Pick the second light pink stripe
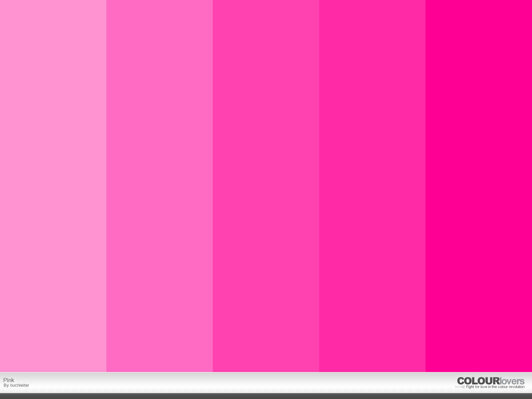The width and height of the screenshot is (532, 399). point(160,186)
